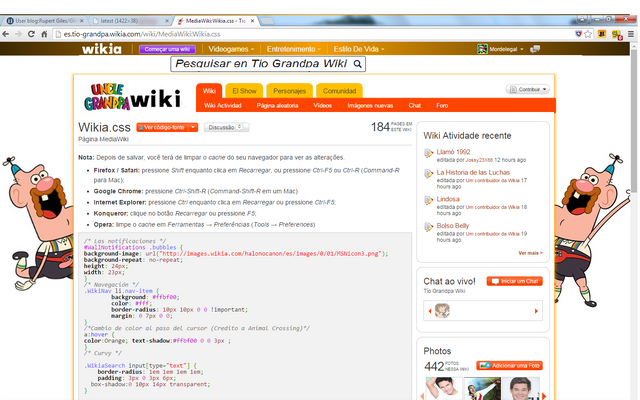The width and height of the screenshot is (640, 400).
Task: Expand the Estilo De Vida dropdown
Action: pos(359,49)
